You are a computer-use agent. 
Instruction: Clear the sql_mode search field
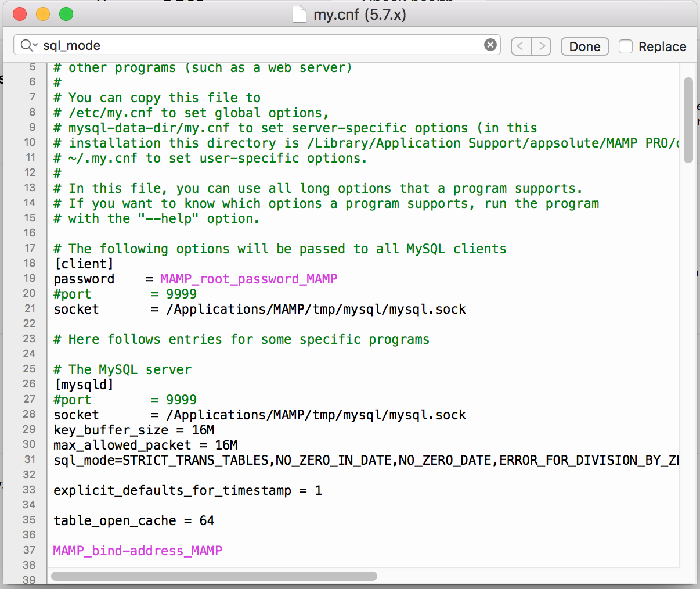[490, 45]
